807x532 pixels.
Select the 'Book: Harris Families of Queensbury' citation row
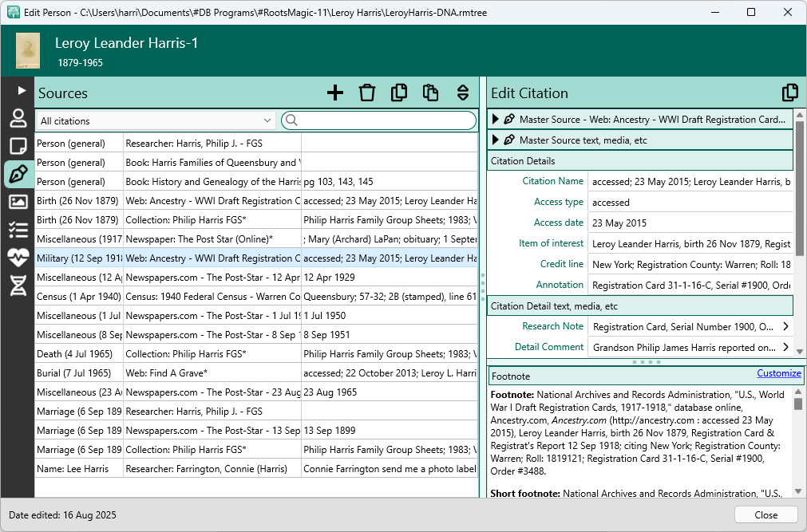tap(256, 163)
